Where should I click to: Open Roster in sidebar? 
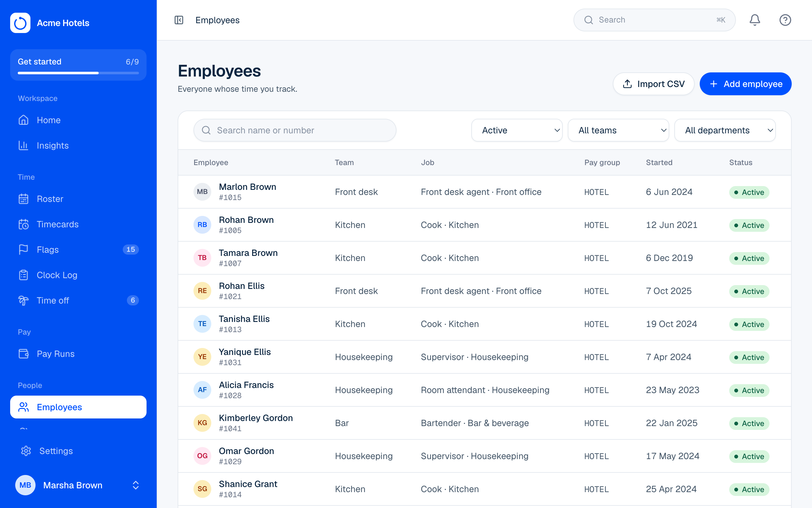[x=78, y=199]
